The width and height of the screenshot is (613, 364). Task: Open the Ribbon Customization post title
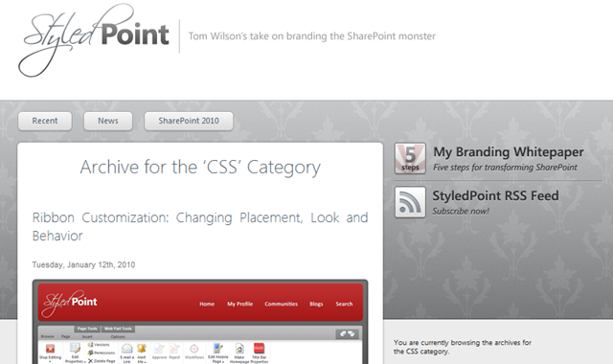point(200,226)
